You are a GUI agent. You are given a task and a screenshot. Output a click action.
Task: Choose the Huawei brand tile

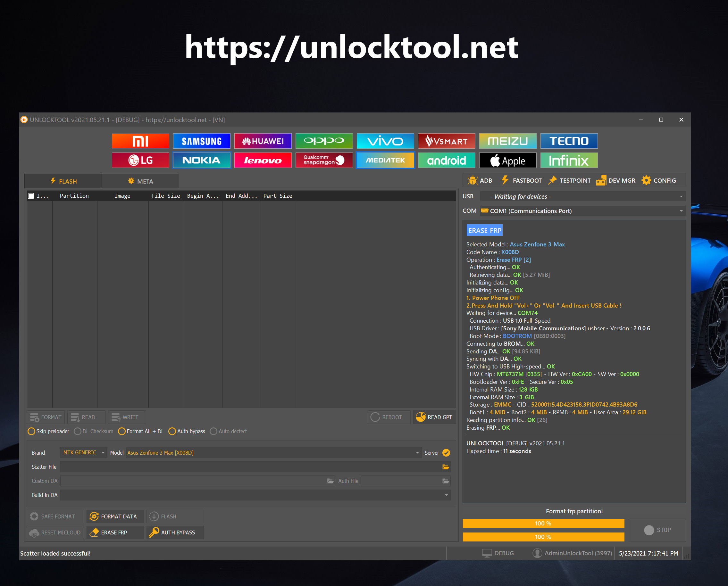pos(263,141)
